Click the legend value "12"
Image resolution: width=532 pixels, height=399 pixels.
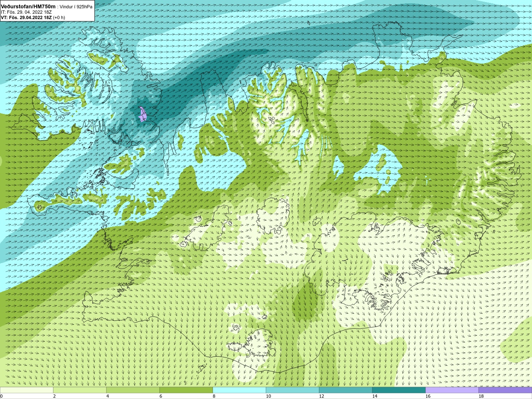point(321,396)
